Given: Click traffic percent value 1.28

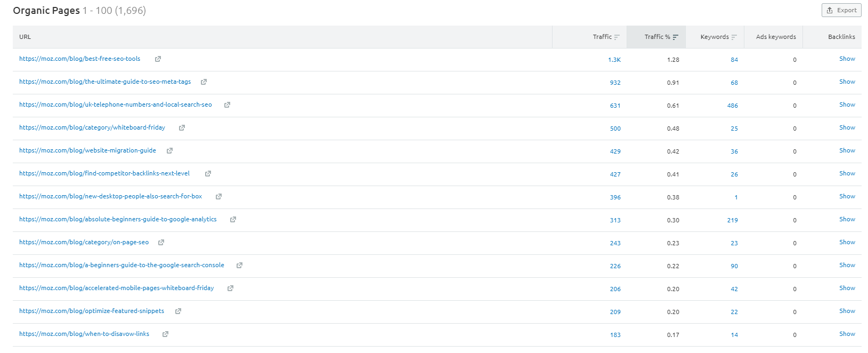Looking at the screenshot, I should [x=673, y=60].
